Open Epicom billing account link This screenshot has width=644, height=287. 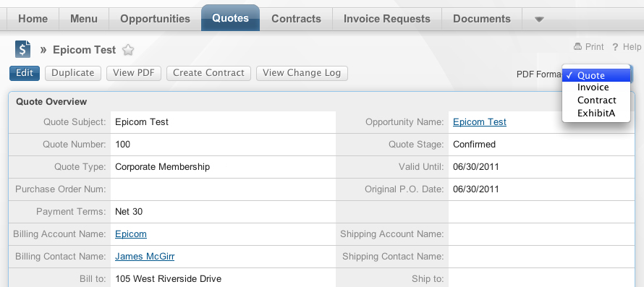point(130,234)
